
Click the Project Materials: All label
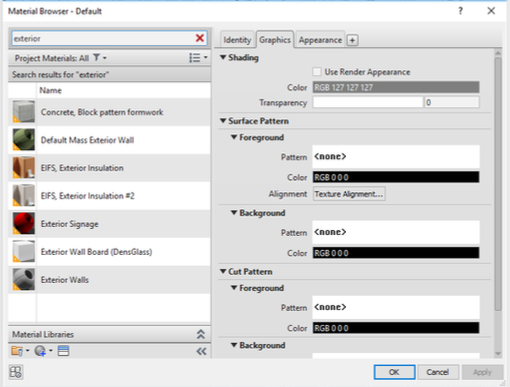pyautogui.click(x=52, y=58)
